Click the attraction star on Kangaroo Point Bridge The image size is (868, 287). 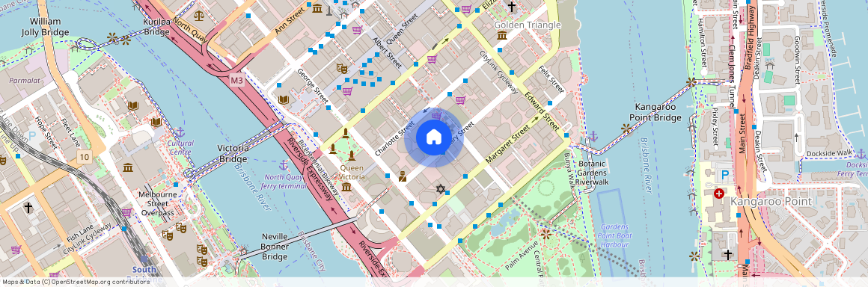(626, 129)
